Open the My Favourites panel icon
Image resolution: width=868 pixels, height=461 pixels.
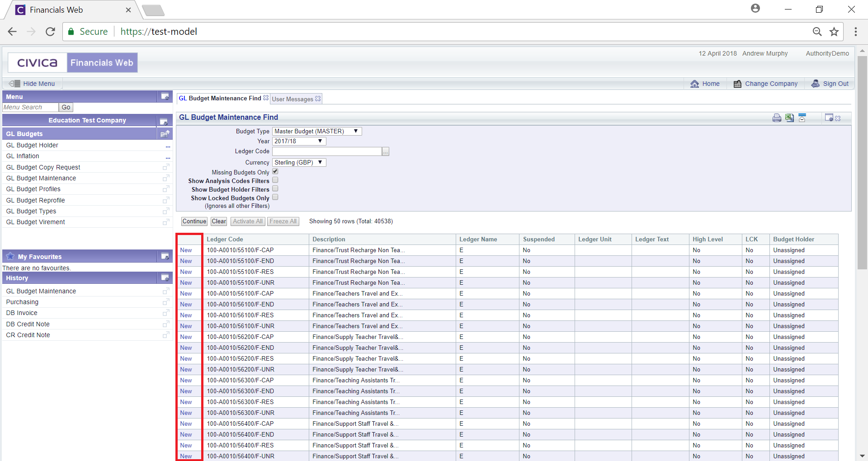coord(165,256)
